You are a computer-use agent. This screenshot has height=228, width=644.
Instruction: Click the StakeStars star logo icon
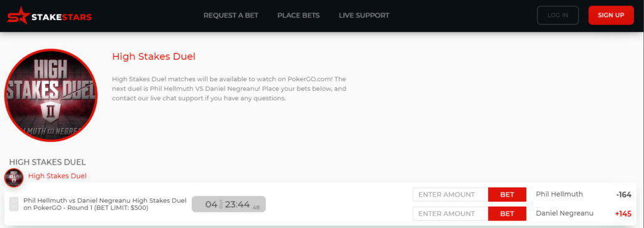click(x=18, y=16)
